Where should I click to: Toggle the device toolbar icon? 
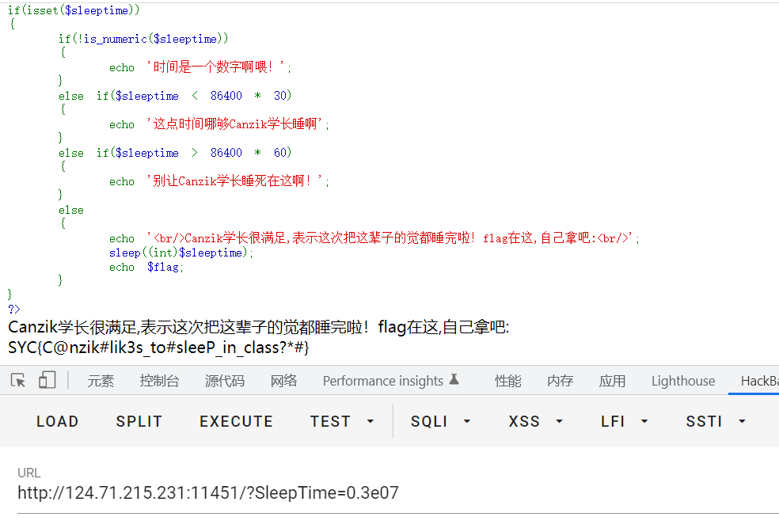point(47,381)
